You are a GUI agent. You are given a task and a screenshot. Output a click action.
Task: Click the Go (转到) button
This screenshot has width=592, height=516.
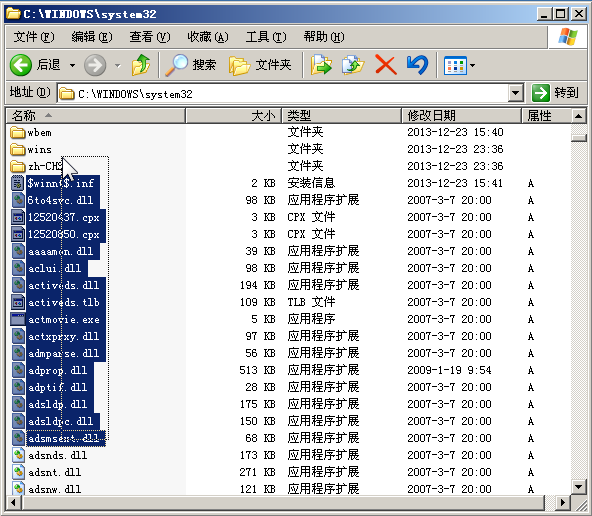pos(555,92)
